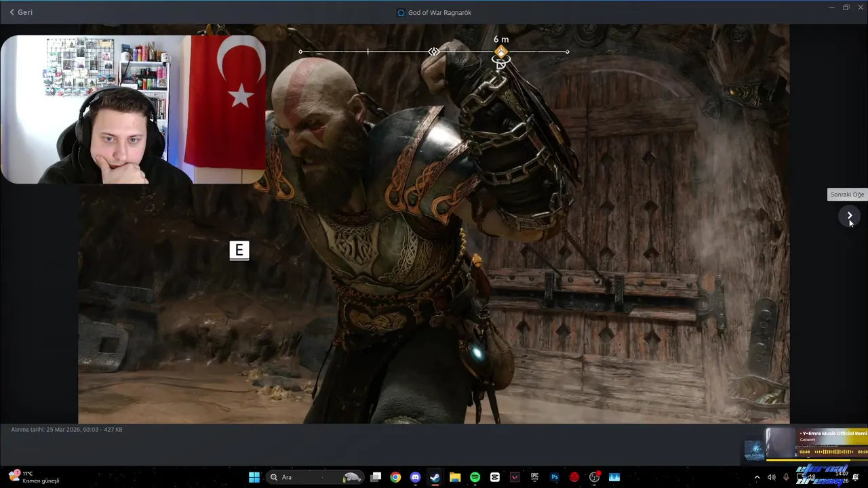Image resolution: width=868 pixels, height=488 pixels.
Task: Close the Steam screenshot viewer window
Action: (x=861, y=7)
